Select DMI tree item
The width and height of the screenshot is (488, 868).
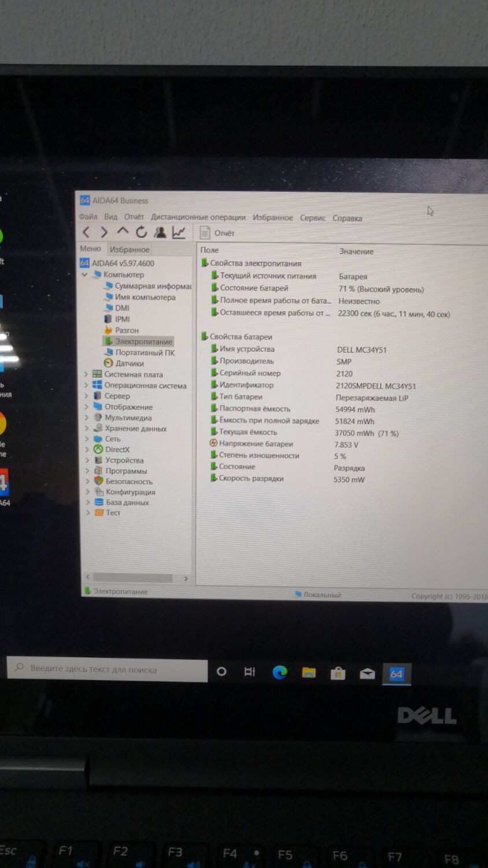(x=116, y=308)
